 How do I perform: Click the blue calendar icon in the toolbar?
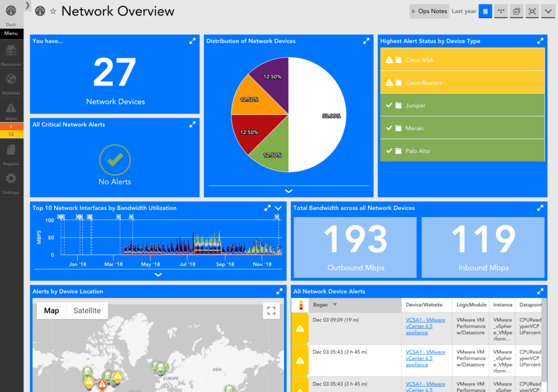point(485,11)
